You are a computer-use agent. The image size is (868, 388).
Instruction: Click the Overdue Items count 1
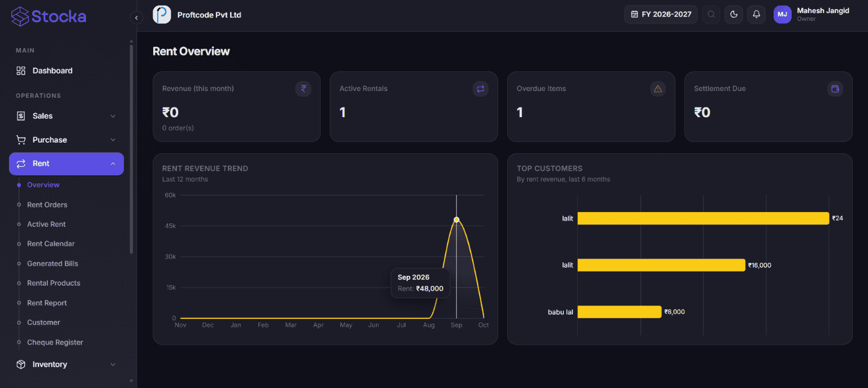click(x=520, y=113)
